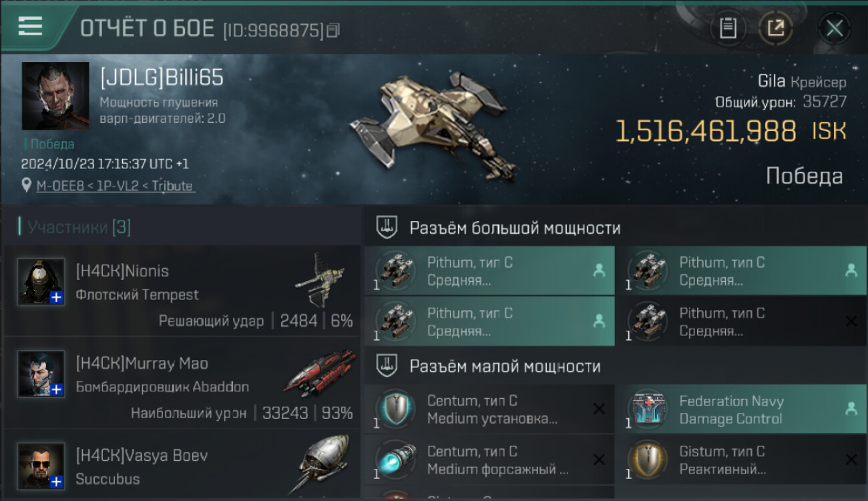Add Murray Mao via the plus badge
Screen dimensions: 868x501
pyautogui.click(x=57, y=389)
